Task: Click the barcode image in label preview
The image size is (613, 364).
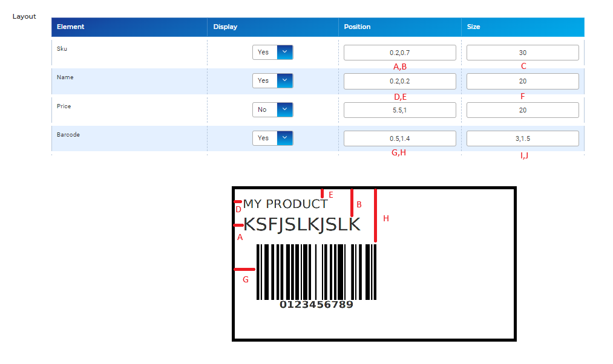Action: [316, 271]
